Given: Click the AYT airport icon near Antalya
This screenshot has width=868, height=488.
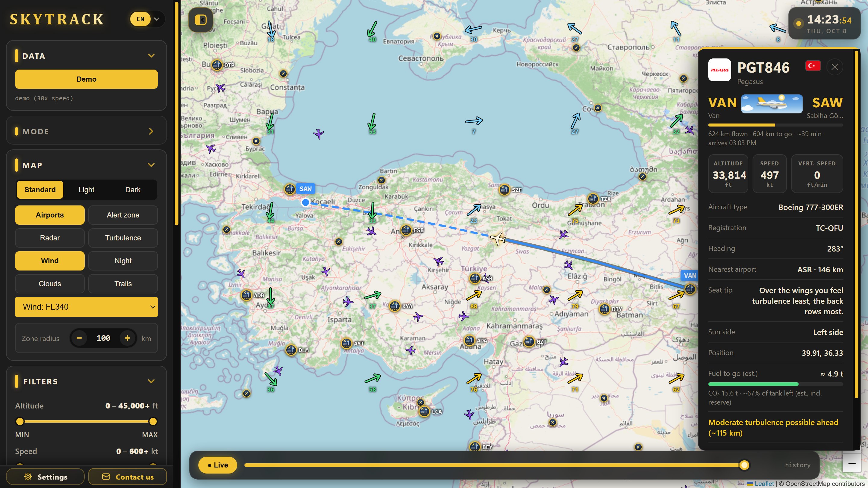Looking at the screenshot, I should coord(346,343).
